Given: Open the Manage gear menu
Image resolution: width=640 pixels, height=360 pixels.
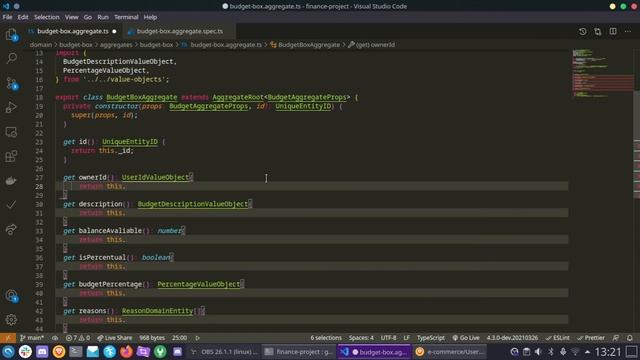Looking at the screenshot, I should click(x=11, y=320).
